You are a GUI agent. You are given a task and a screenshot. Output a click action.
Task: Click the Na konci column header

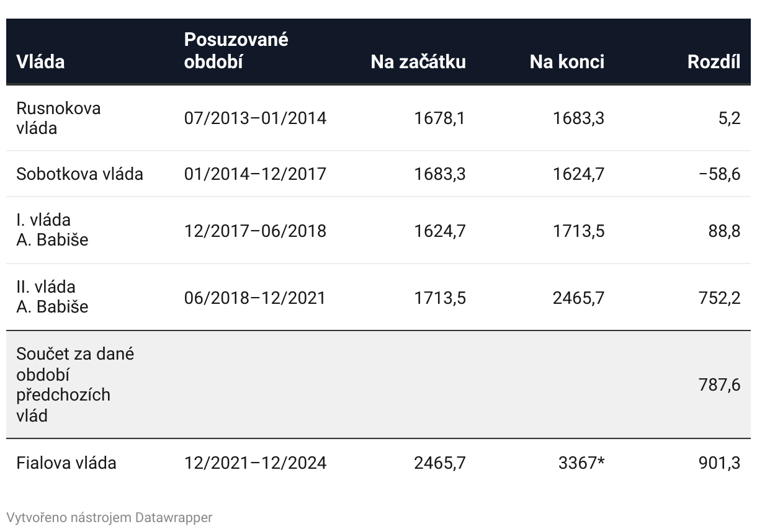(567, 61)
